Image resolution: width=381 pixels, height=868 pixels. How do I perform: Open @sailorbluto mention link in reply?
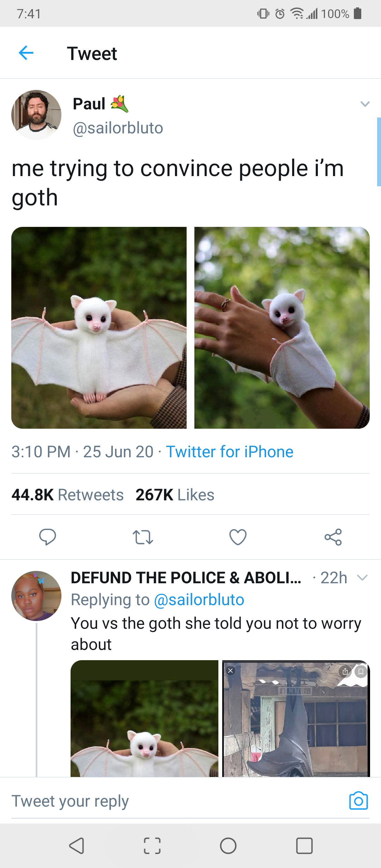click(x=199, y=600)
